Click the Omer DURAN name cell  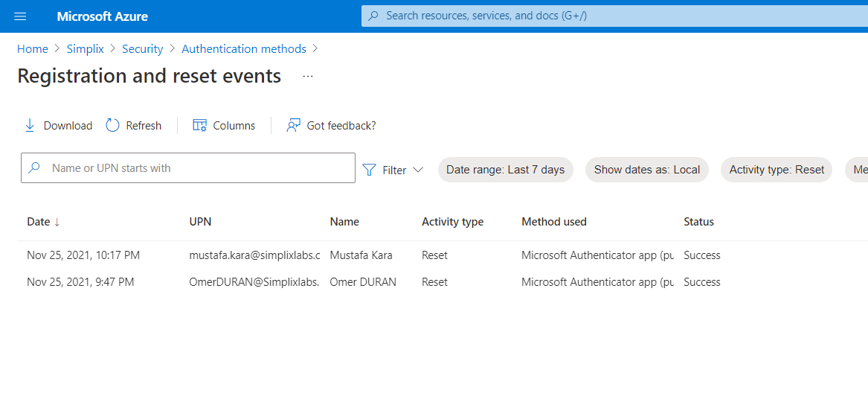click(x=362, y=282)
